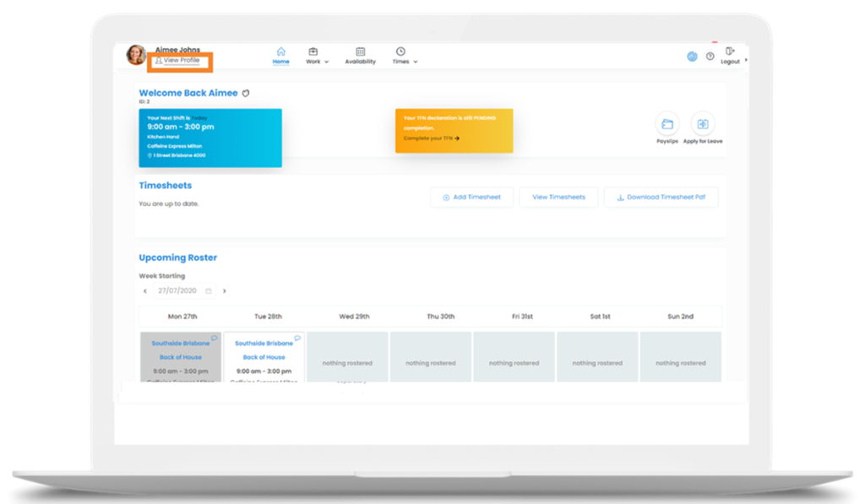Open the View Profile link
Viewport: 865px width, 504px height.
tap(177, 60)
